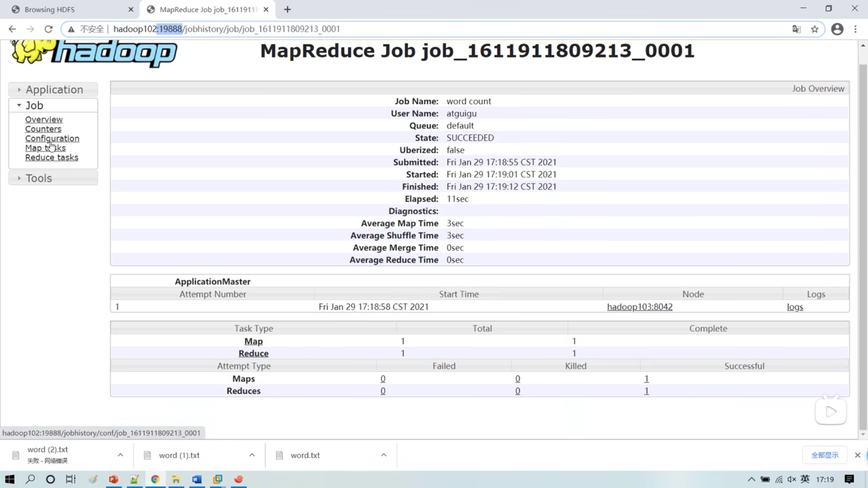Open taskbar search magnifier
868x488 pixels.
point(30,479)
